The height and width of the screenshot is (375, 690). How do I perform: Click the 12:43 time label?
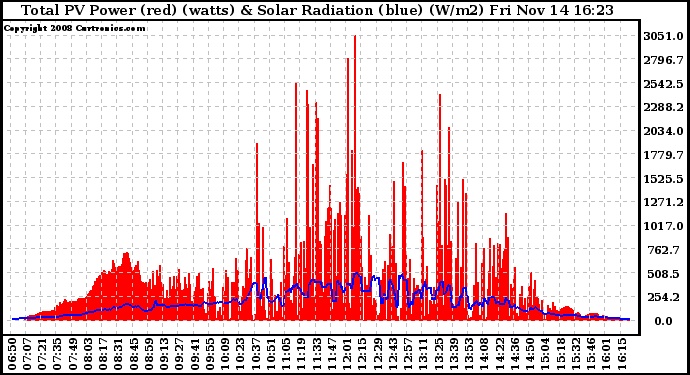393,354
